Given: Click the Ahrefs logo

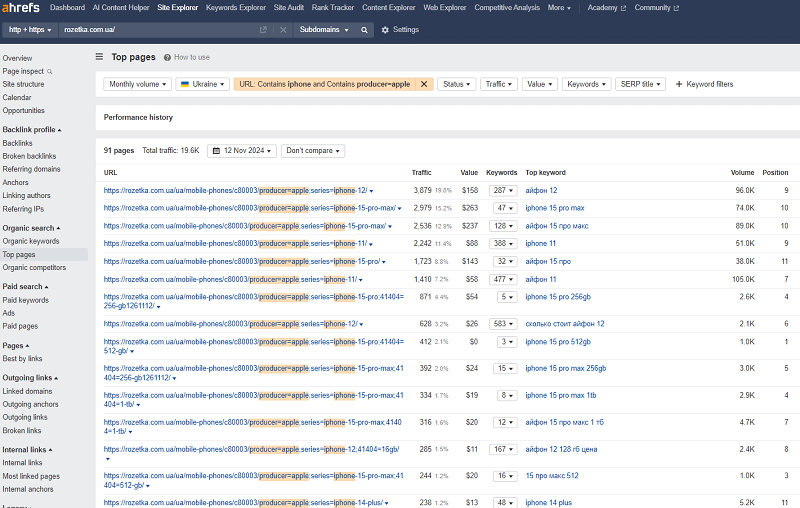Looking at the screenshot, I should tap(20, 8).
